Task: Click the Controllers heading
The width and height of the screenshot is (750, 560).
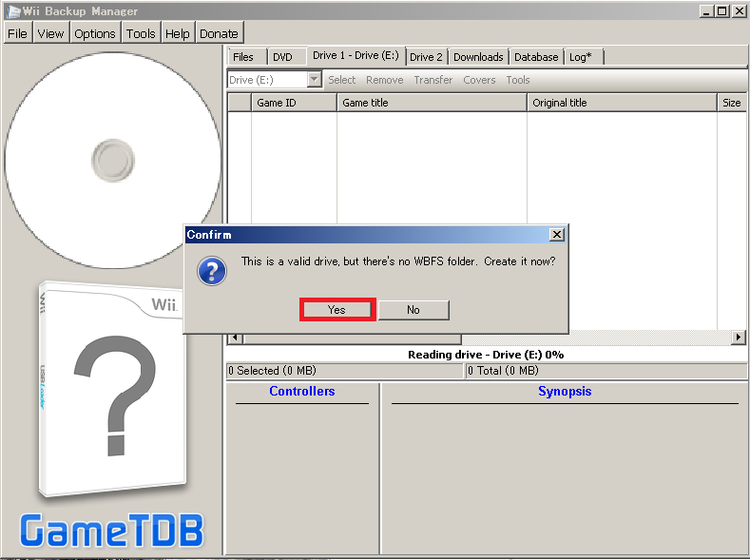Action: click(302, 391)
